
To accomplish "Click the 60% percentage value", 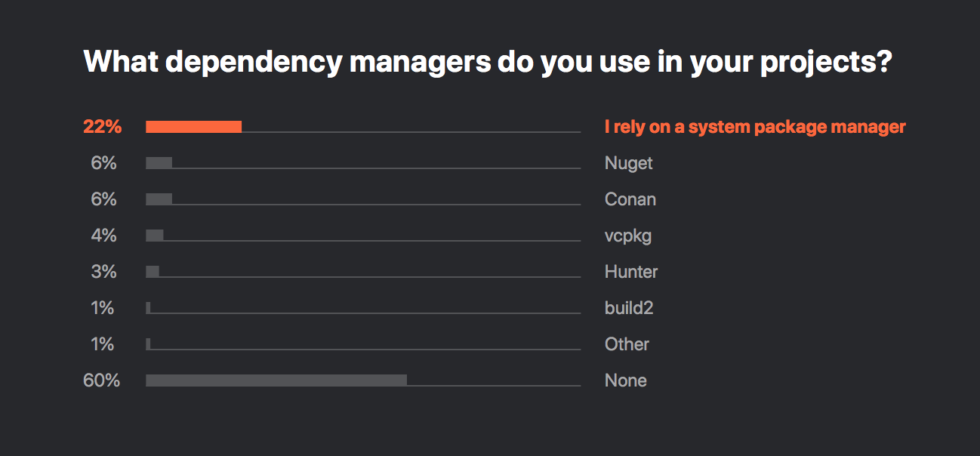I will pos(102,381).
